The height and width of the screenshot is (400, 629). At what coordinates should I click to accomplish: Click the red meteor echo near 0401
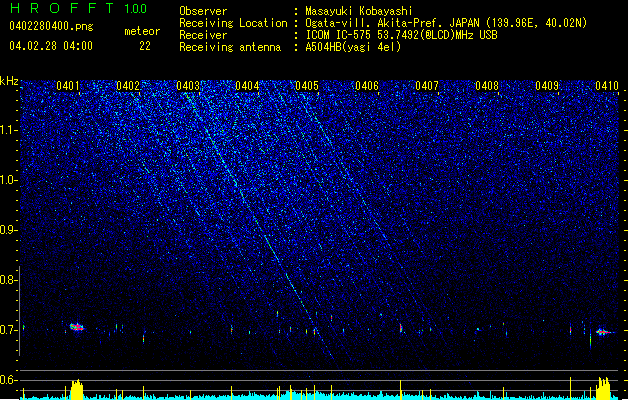coord(76,327)
